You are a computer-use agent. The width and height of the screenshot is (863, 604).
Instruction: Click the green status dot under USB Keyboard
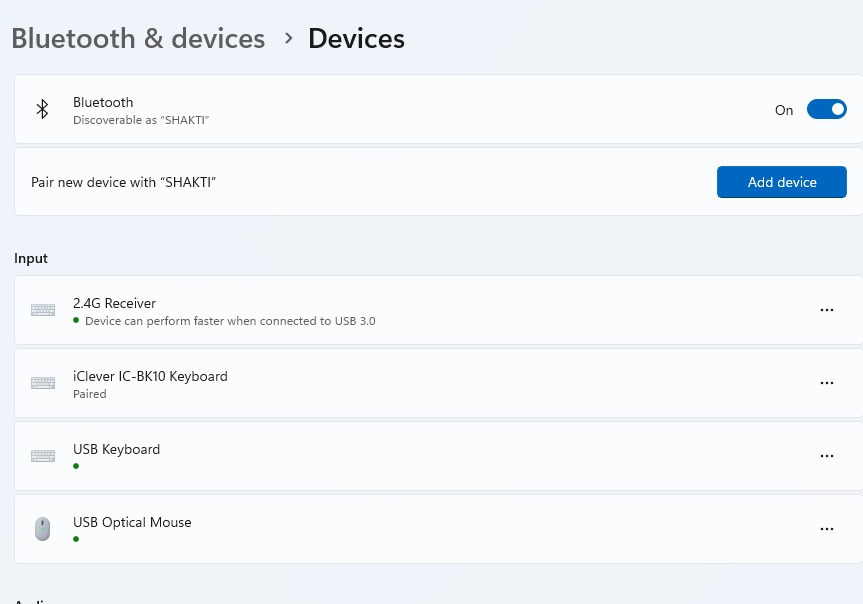pyautogui.click(x=76, y=466)
